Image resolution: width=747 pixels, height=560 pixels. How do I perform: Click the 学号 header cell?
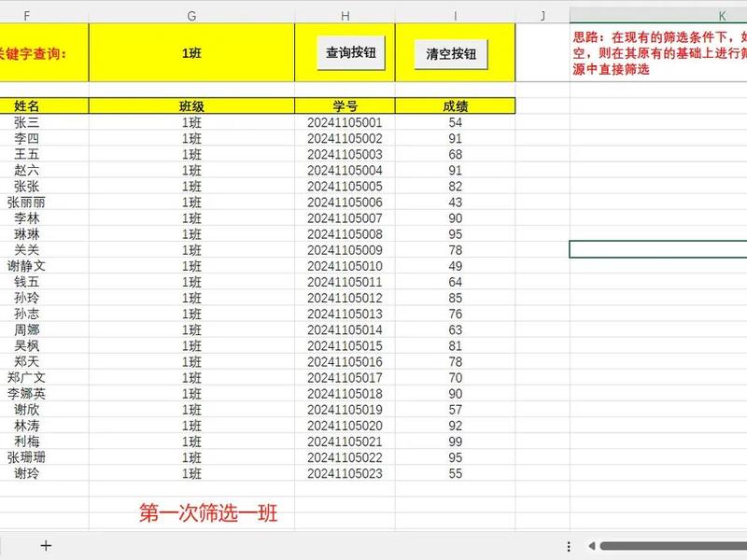tap(345, 105)
